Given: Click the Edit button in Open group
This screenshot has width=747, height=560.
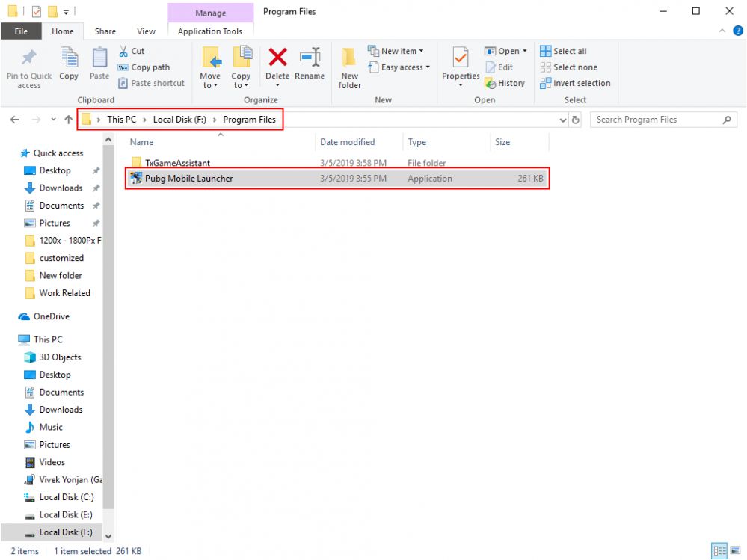Looking at the screenshot, I should 499,67.
